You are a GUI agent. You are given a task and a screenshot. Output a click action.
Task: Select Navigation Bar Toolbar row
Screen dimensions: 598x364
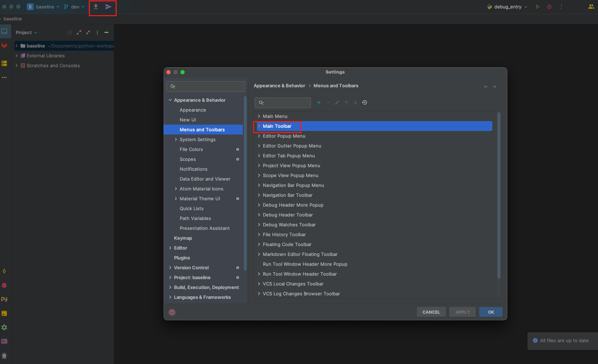375,195
